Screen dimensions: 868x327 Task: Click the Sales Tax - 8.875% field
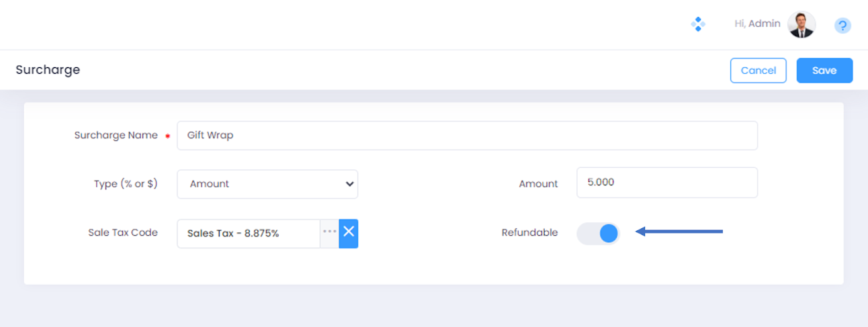[249, 234]
